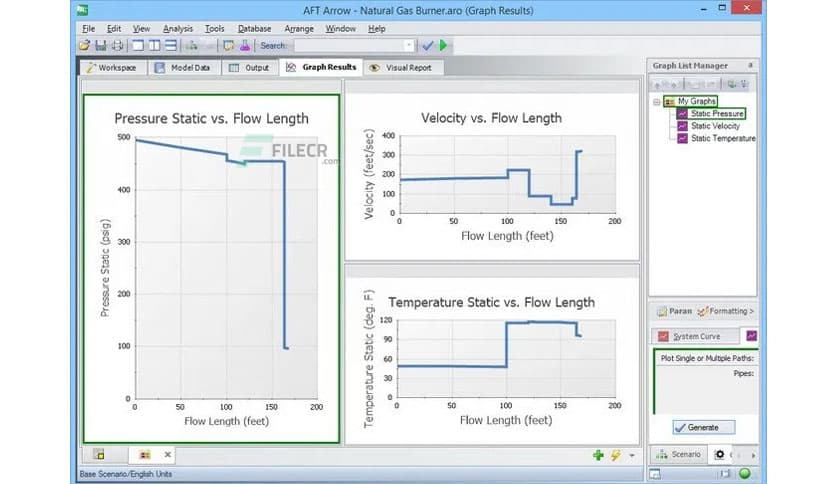Image resolution: width=836 pixels, height=484 pixels.
Task: Click the green folder icon in Graph List toolbar
Action: tap(732, 84)
